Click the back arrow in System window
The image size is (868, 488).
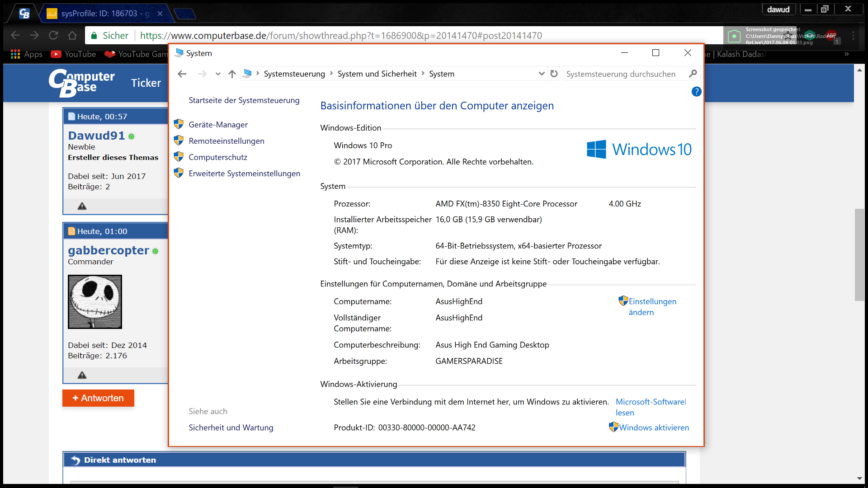[x=182, y=74]
